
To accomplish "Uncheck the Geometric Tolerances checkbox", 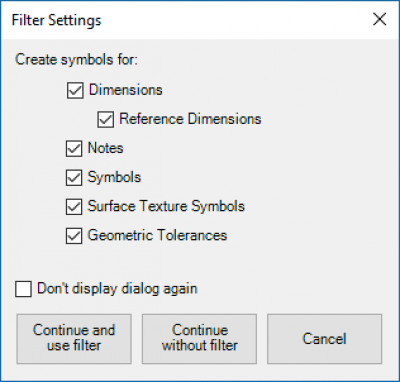I will pos(74,236).
